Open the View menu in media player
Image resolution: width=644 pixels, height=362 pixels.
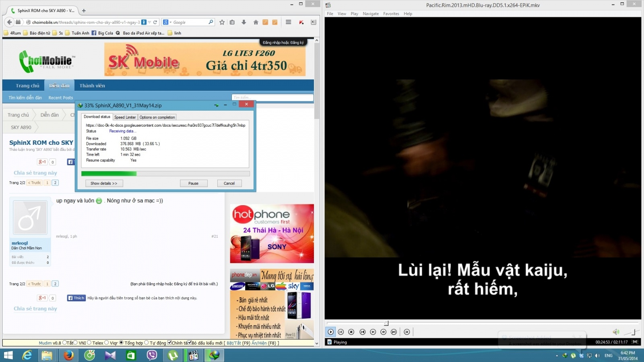[342, 14]
